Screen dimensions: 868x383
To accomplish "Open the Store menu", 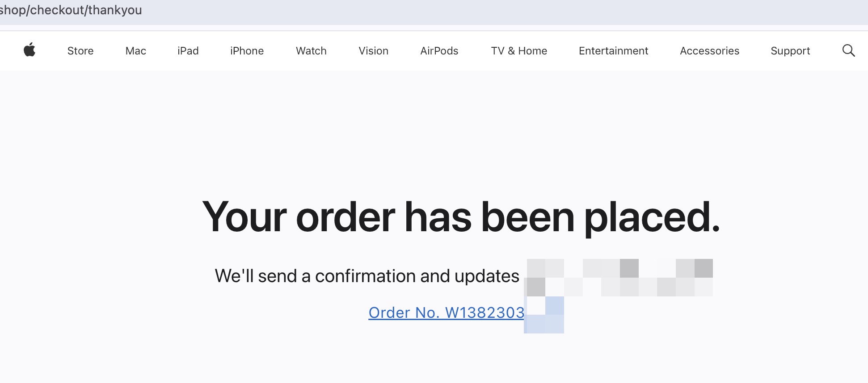I will 80,51.
